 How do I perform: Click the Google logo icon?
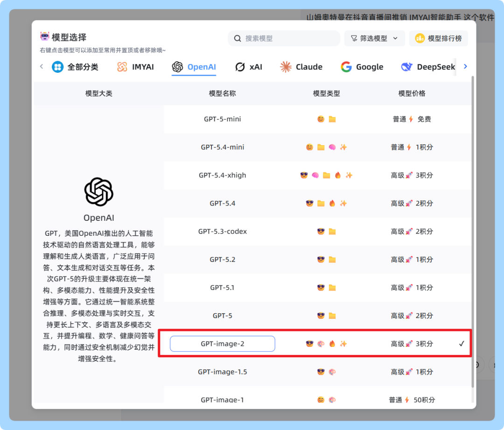point(346,67)
